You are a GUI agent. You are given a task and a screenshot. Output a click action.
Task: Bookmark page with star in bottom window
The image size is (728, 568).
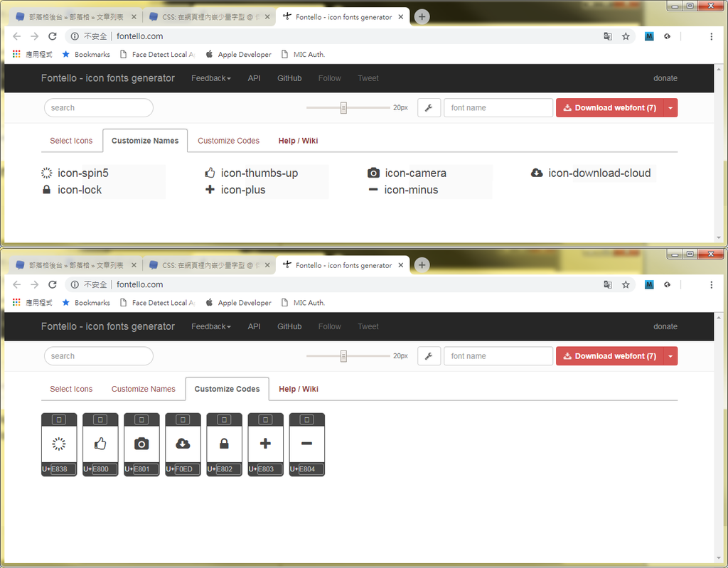tap(626, 284)
